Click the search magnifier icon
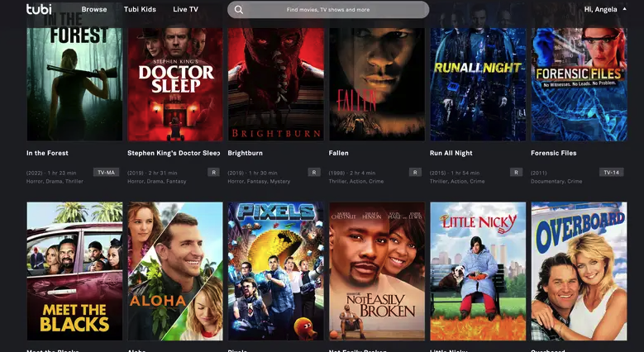Viewport: 644px width, 352px height. pos(239,9)
